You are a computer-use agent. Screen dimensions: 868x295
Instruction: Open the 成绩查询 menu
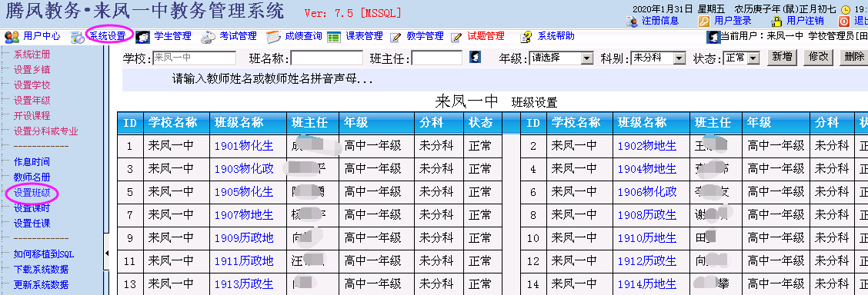point(303,36)
